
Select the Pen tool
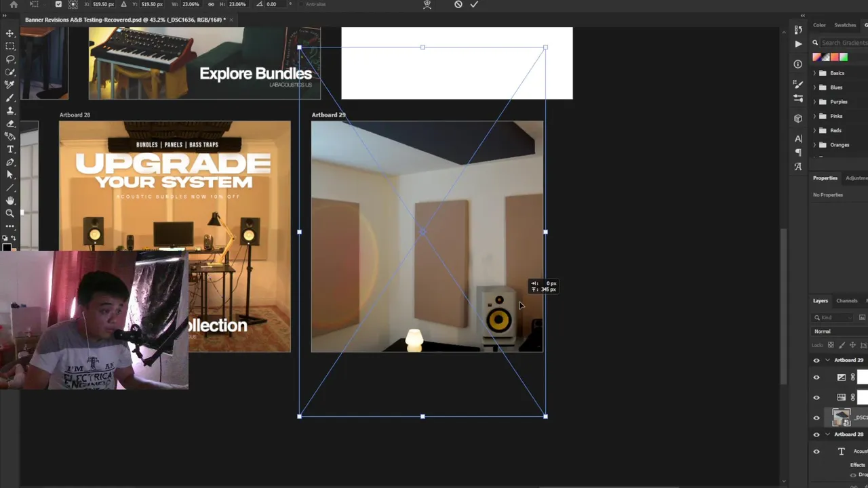tap(10, 162)
